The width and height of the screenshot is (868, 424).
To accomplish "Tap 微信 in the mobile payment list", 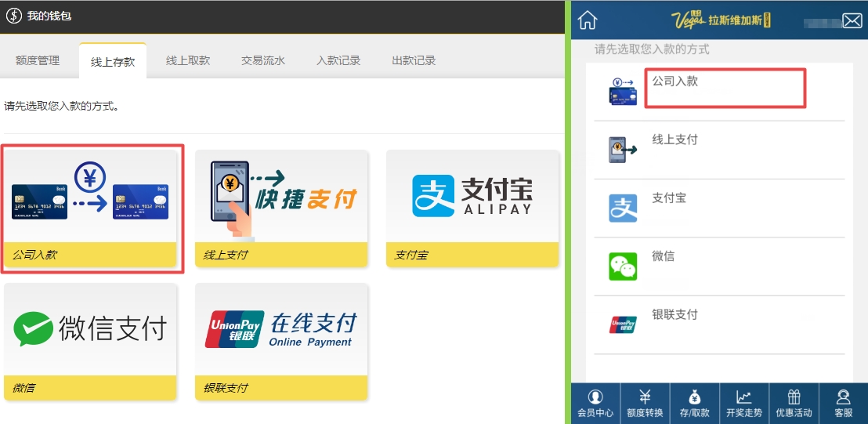I will pos(663,257).
